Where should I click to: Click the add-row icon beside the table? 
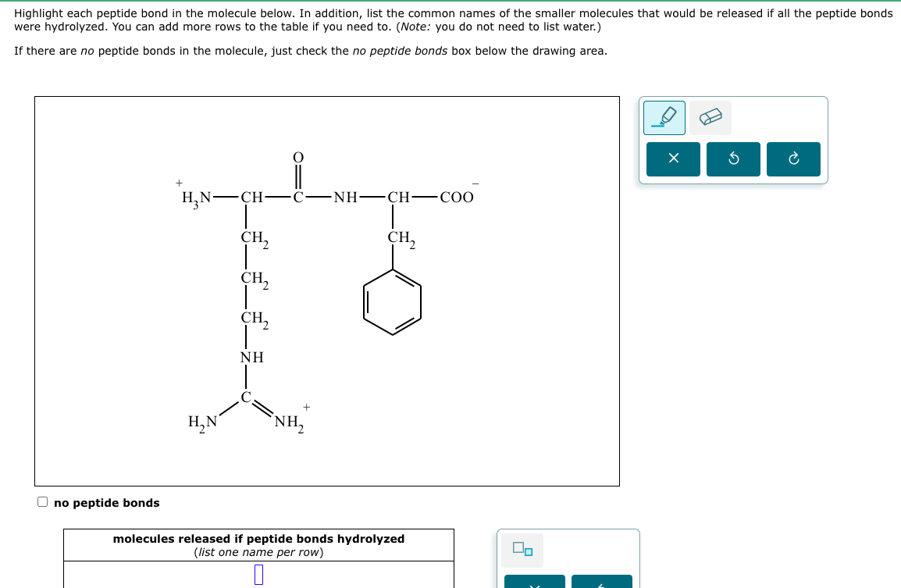tap(522, 549)
